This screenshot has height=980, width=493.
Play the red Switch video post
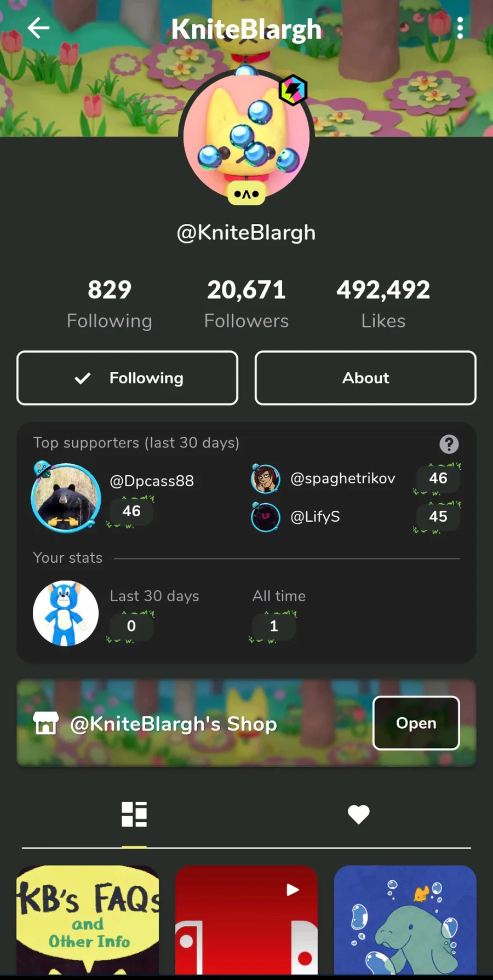click(x=246, y=920)
